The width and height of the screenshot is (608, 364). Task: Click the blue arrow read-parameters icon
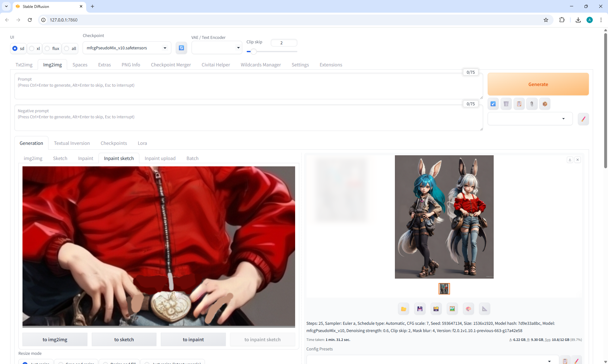point(493,104)
